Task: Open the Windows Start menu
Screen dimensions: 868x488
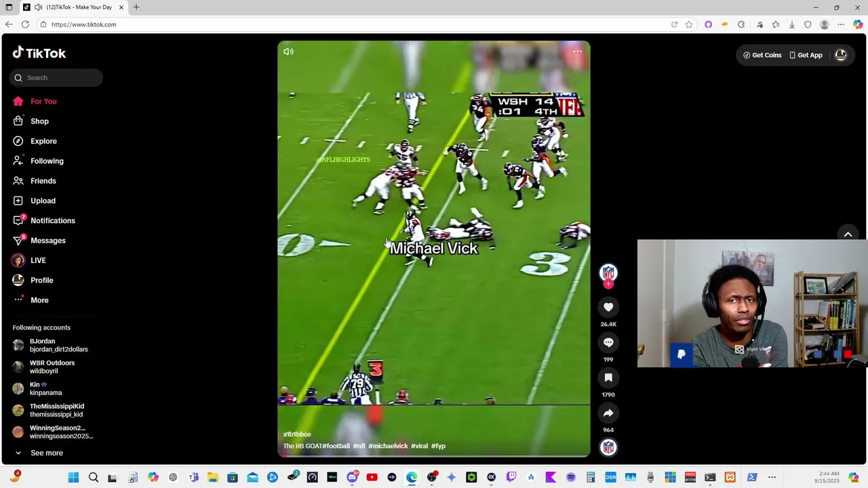Action: point(73,477)
